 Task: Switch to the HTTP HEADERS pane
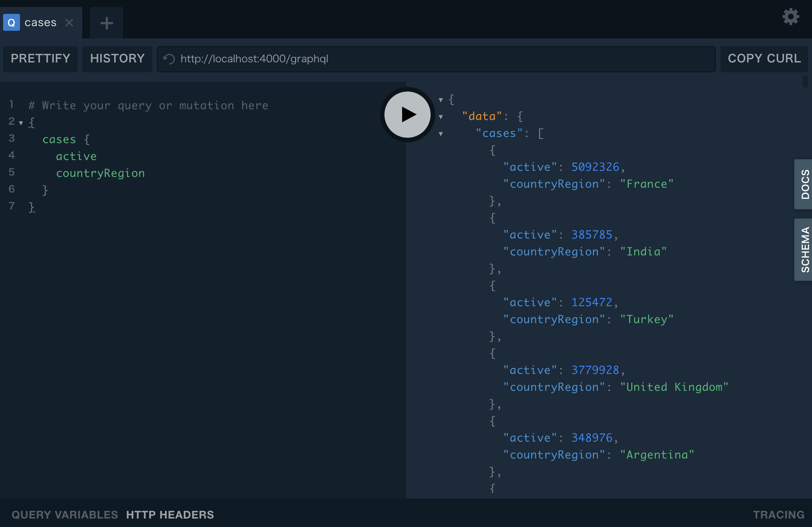coord(170,515)
